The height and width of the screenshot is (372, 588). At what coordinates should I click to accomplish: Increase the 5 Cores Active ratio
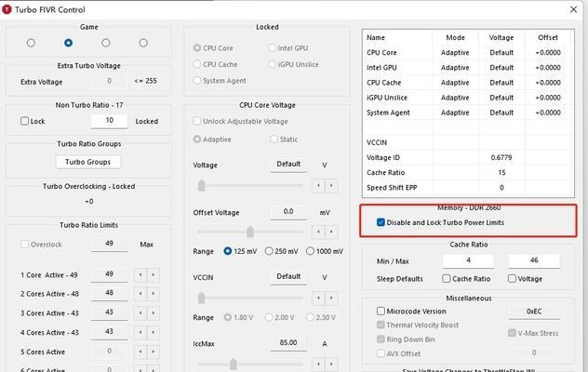tap(154, 352)
